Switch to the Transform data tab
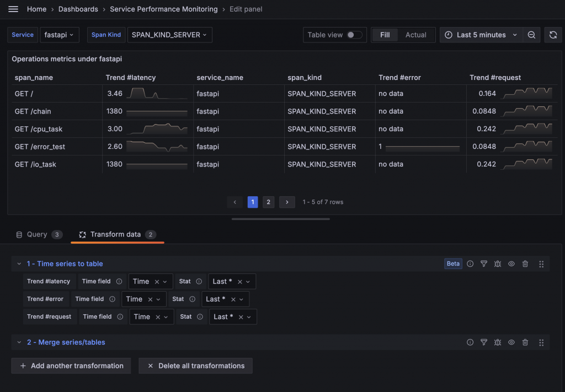This screenshot has height=392, width=565. (x=118, y=235)
